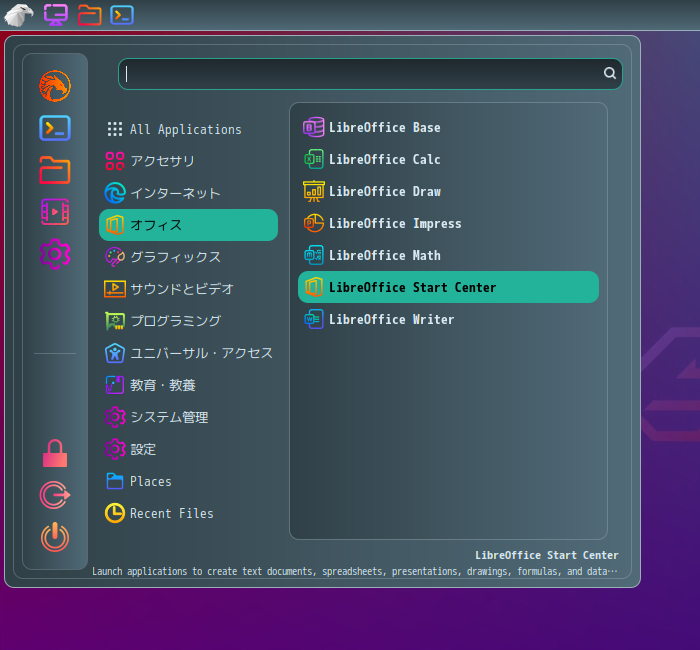
Task: Launch LibreOffice Writer
Action: pos(448,319)
